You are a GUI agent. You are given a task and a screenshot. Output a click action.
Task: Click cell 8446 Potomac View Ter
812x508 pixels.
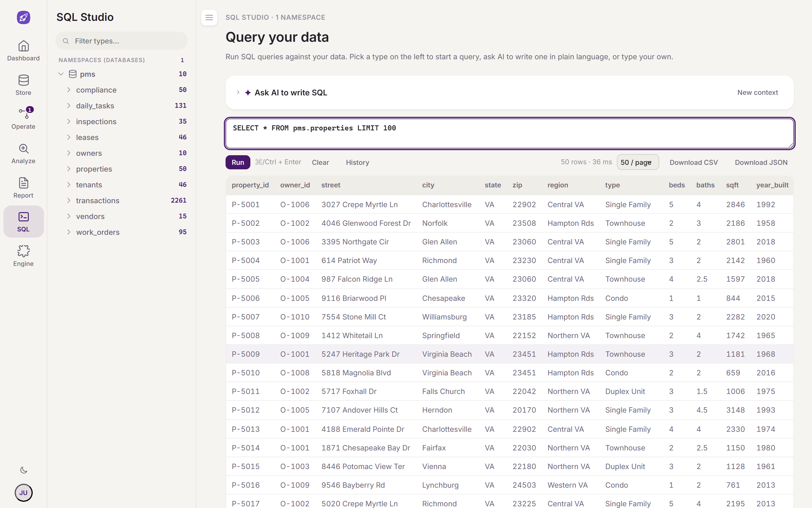pos(363,466)
